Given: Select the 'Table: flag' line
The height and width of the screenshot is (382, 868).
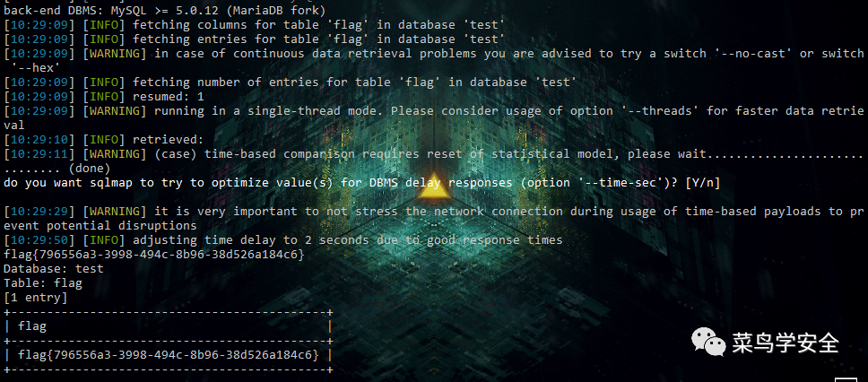Looking at the screenshot, I should tap(43, 283).
